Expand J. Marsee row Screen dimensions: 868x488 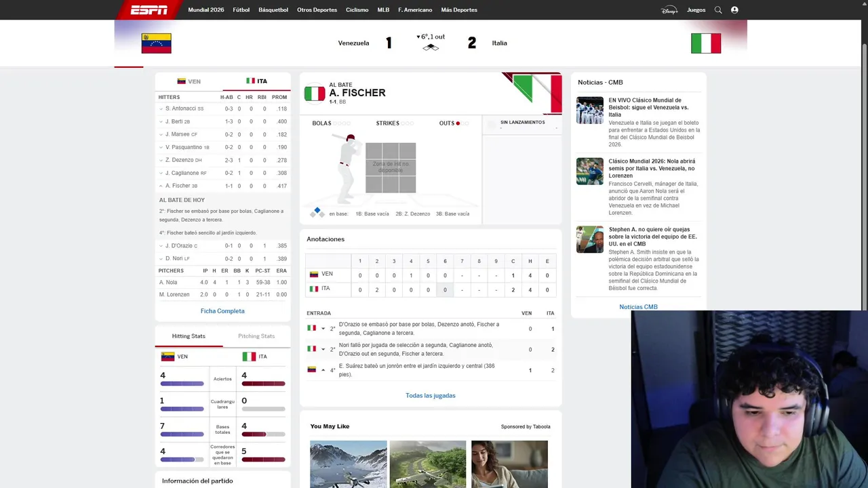161,134
